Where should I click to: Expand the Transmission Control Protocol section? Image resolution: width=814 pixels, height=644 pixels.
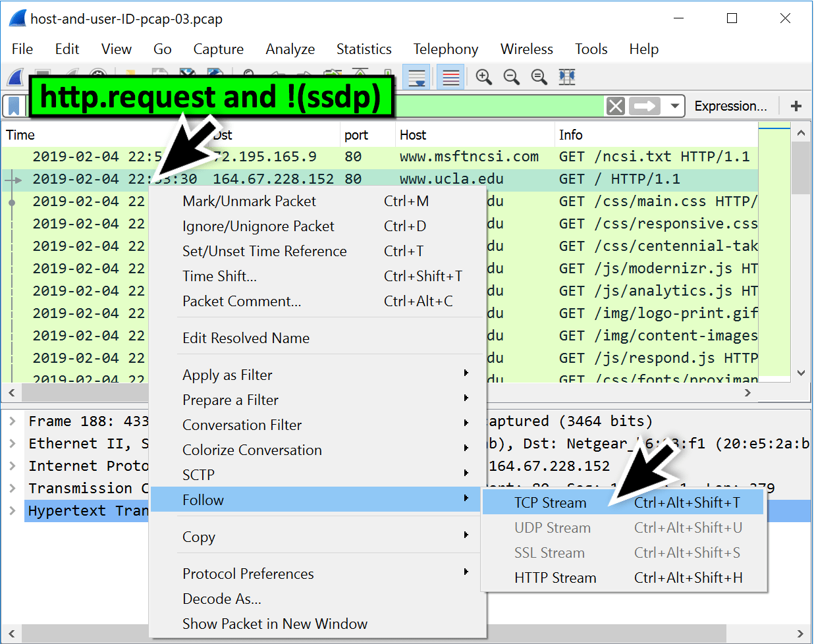(x=13, y=488)
